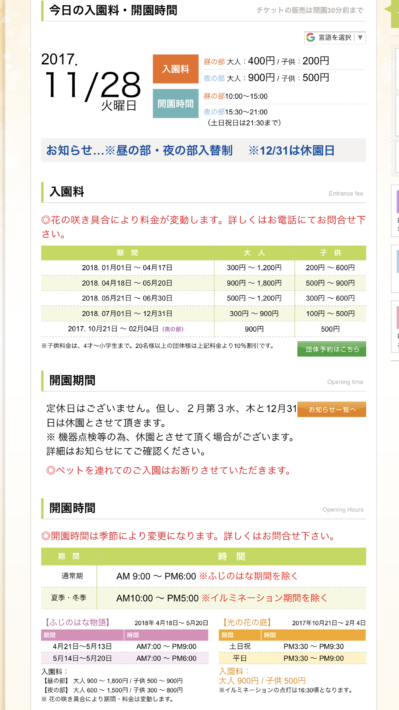Click the 通常期 opening hours row

(203, 576)
